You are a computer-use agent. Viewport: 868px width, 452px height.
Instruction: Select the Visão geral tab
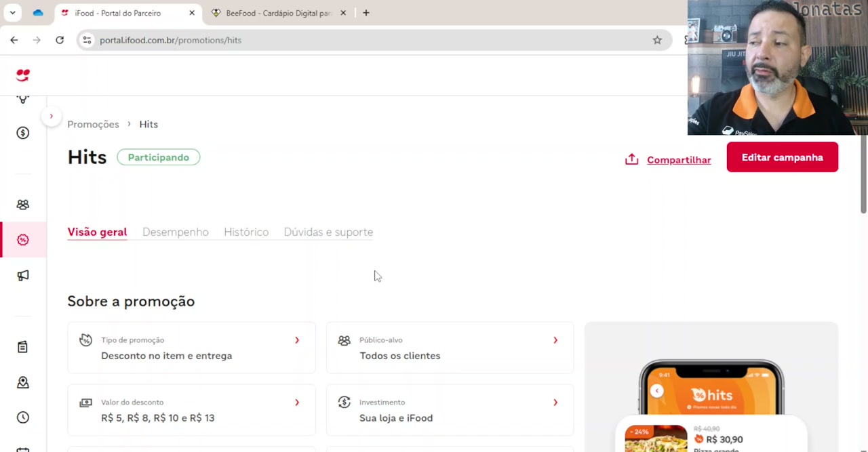click(x=97, y=232)
